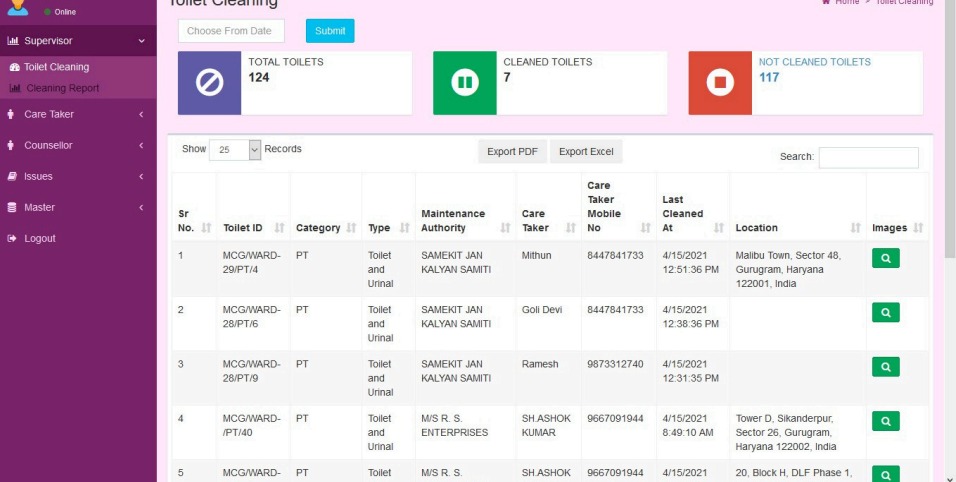This screenshot has width=956, height=482.
Task: Click the 117 not cleaned count link
Action: pos(769,77)
